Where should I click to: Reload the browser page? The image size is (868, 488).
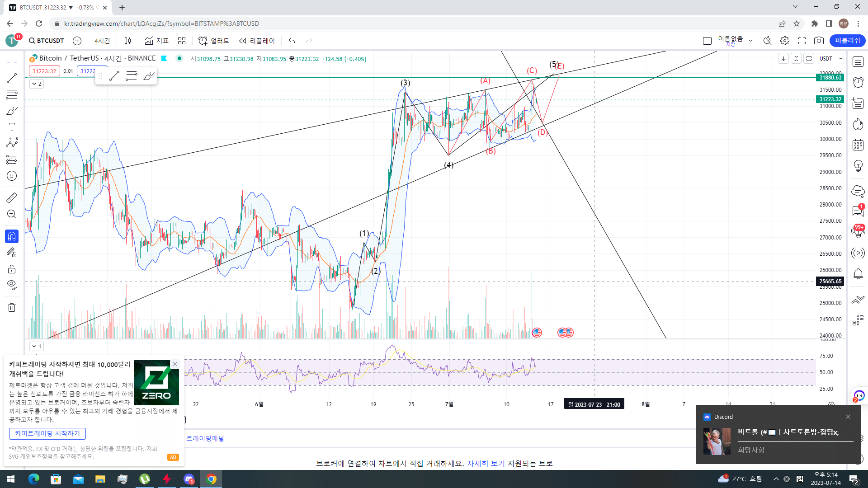pos(39,23)
